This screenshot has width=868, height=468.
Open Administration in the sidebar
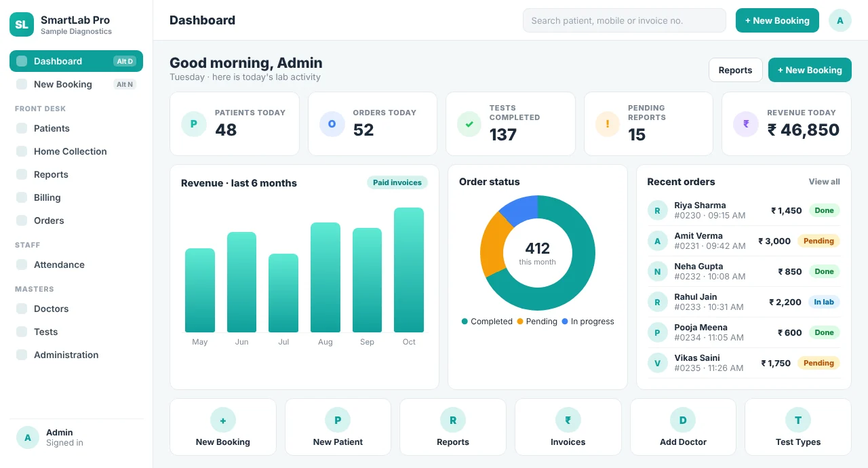click(76, 355)
